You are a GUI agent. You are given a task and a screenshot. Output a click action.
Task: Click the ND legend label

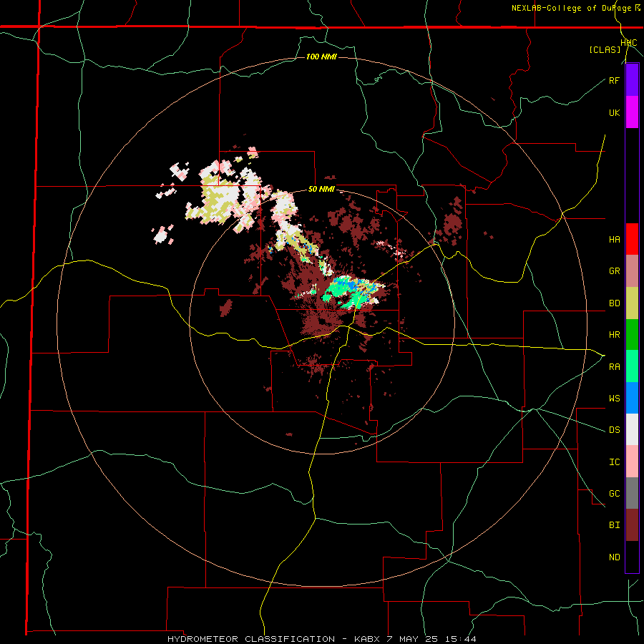click(614, 557)
